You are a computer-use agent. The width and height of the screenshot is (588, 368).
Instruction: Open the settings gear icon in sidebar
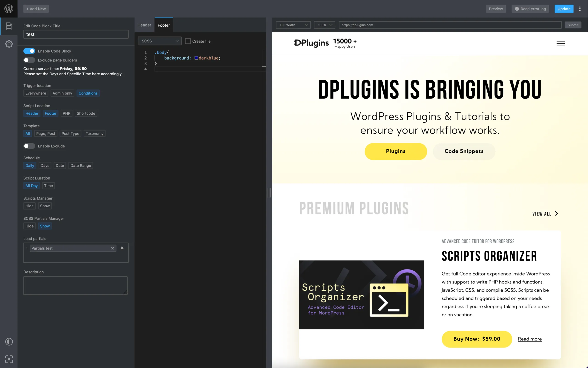[9, 44]
